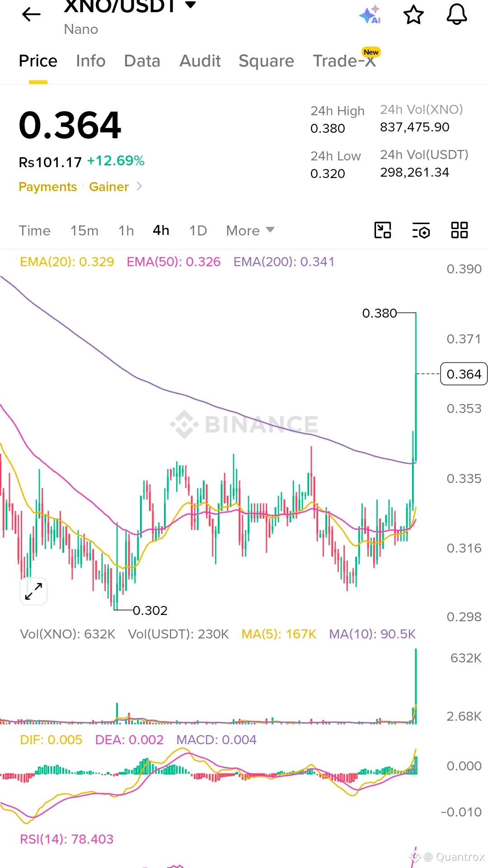Tap the 0.302 low marker on chart
The image size is (488, 868).
click(150, 610)
